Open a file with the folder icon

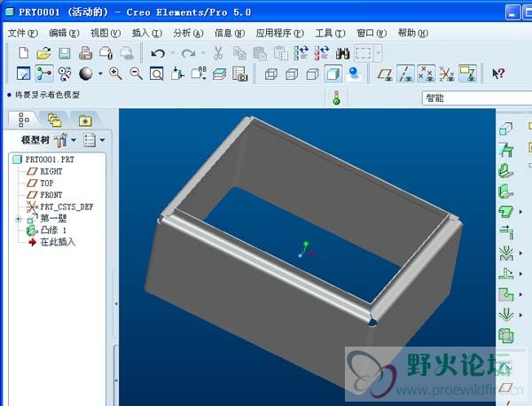click(x=43, y=53)
